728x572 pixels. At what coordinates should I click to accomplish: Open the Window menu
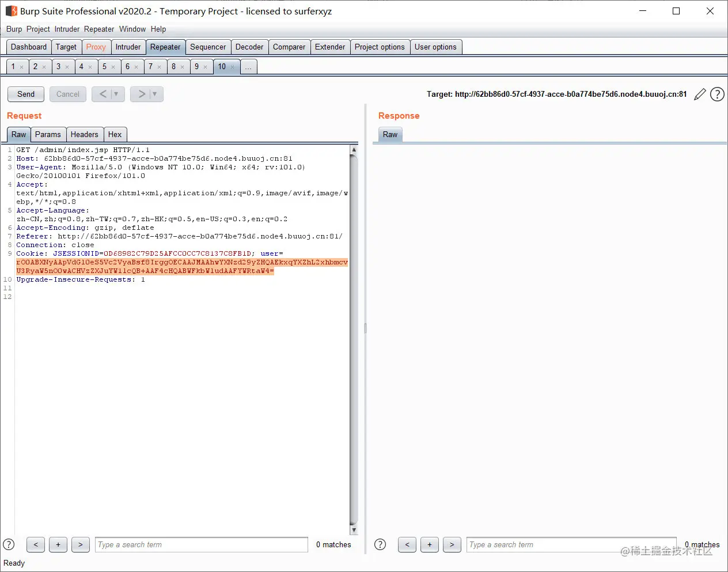132,29
